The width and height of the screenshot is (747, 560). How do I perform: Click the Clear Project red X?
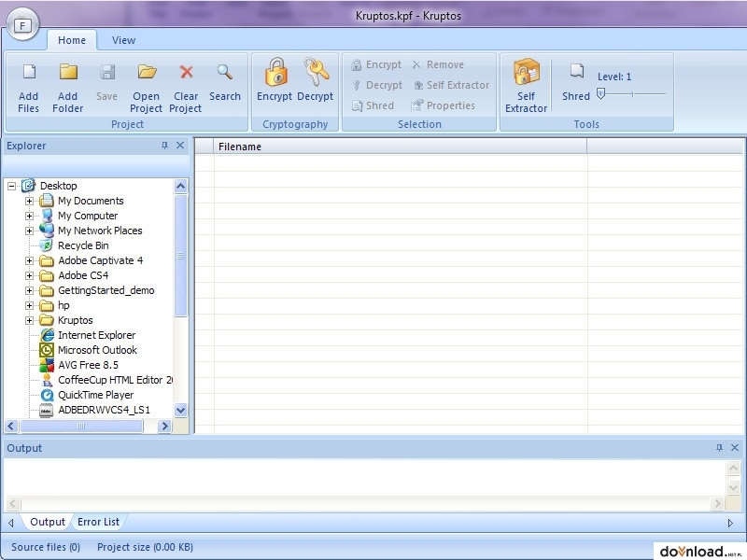point(186,72)
